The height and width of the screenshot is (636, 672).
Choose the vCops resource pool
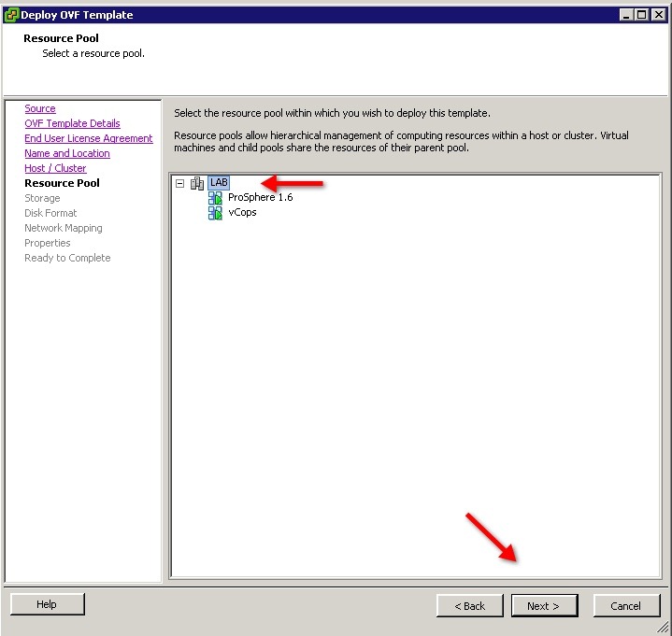242,213
